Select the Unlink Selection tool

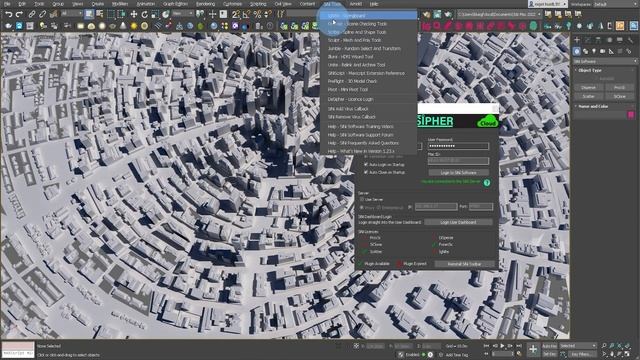[x=42, y=14]
